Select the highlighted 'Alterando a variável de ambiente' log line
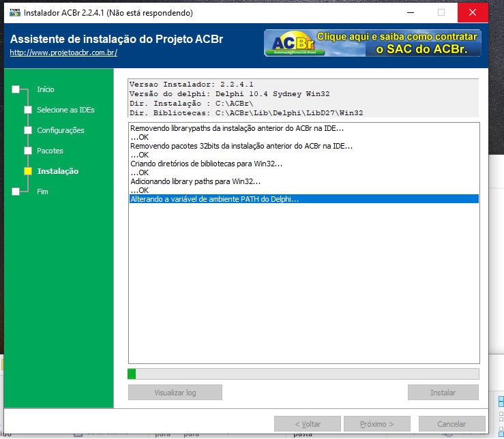 tap(304, 199)
